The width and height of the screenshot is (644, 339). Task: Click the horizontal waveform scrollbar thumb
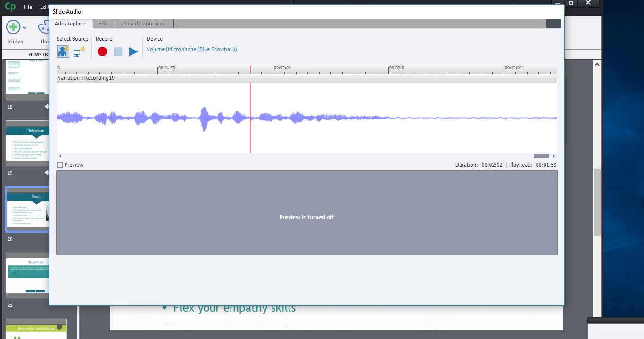click(542, 156)
